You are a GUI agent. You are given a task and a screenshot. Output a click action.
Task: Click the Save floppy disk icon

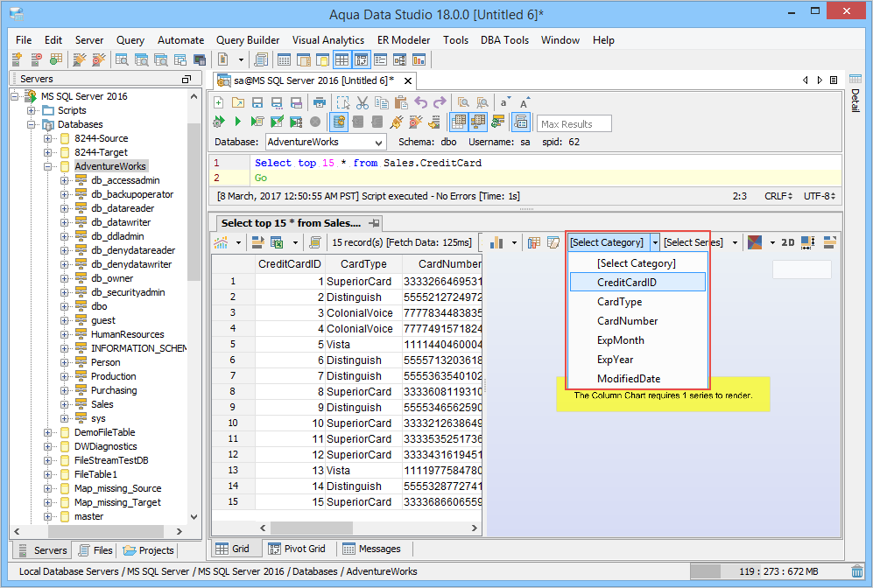[x=257, y=103]
